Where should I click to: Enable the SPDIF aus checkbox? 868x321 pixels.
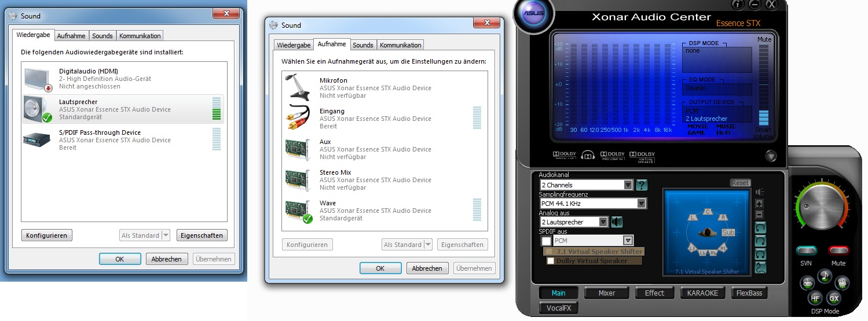546,240
